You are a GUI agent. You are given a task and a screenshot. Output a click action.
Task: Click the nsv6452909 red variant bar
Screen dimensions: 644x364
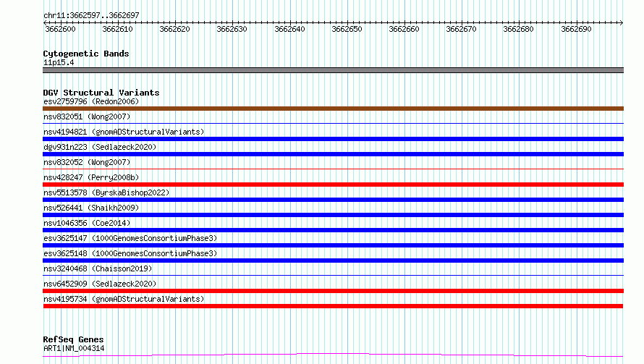click(333, 291)
